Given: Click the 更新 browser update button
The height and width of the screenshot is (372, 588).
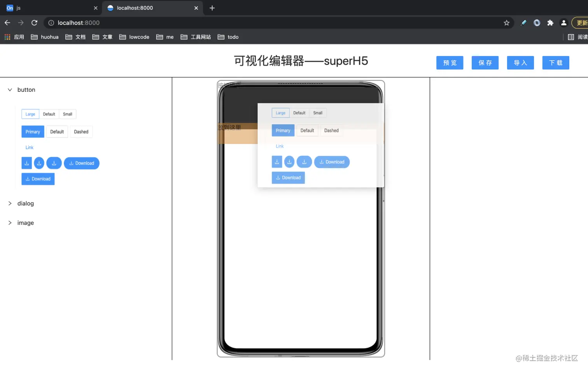Looking at the screenshot, I should click(580, 23).
